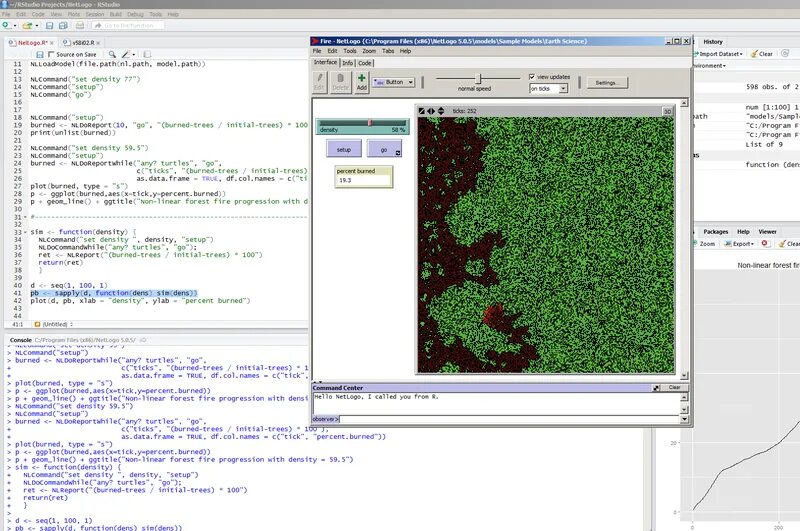Image resolution: width=800 pixels, height=531 pixels.
Task: Toggle the Source on Save checkbox
Action: pyautogui.click(x=51, y=54)
